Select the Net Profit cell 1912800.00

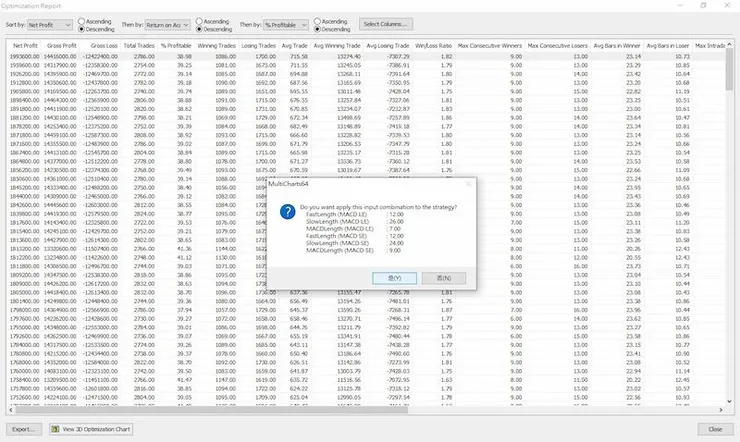[25, 83]
